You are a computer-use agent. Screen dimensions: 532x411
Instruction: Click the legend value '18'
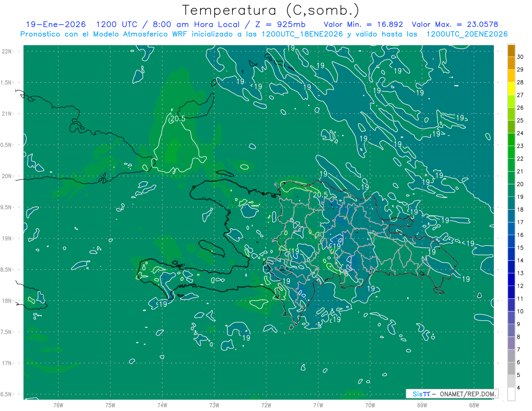pos(520,210)
